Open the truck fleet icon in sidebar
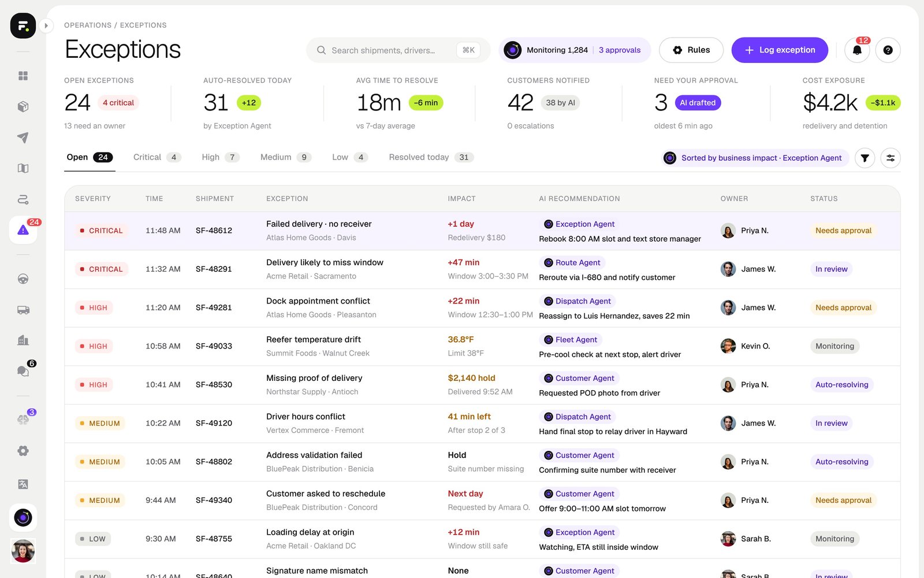 [23, 310]
